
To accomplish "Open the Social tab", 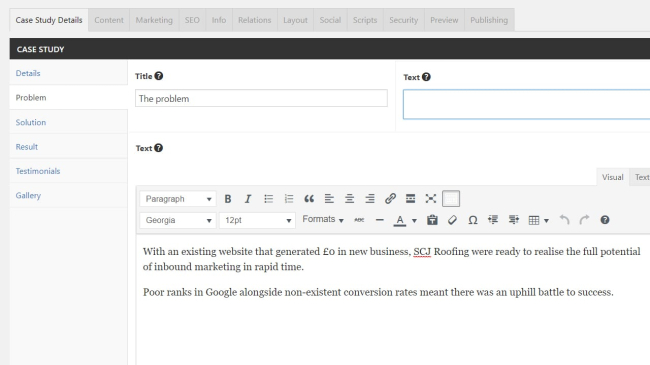I will tap(330, 20).
